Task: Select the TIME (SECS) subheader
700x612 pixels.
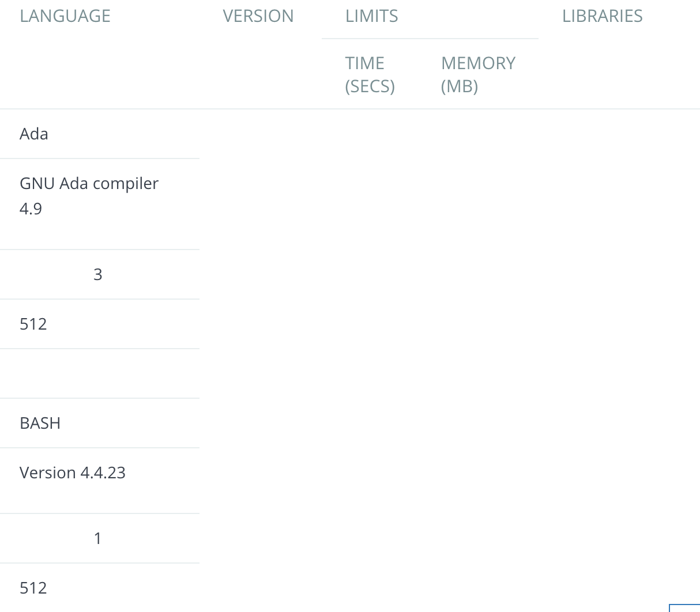Action: pos(370,74)
